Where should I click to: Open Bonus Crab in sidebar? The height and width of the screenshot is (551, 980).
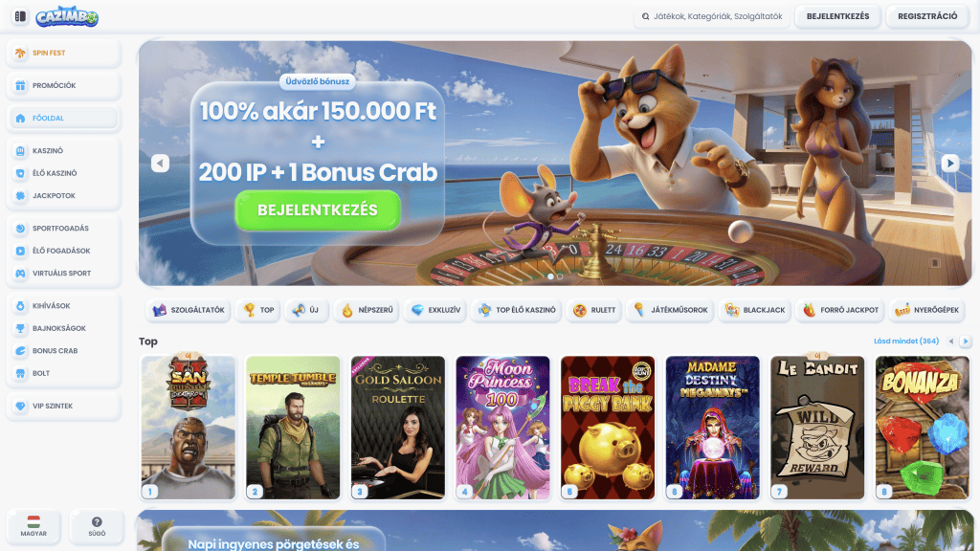(64, 350)
